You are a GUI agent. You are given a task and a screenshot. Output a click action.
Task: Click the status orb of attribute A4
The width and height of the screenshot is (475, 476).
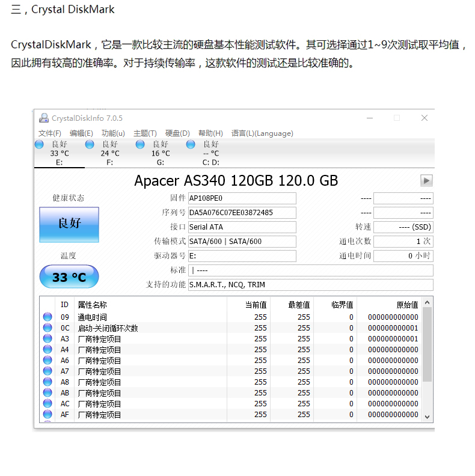[x=47, y=349]
